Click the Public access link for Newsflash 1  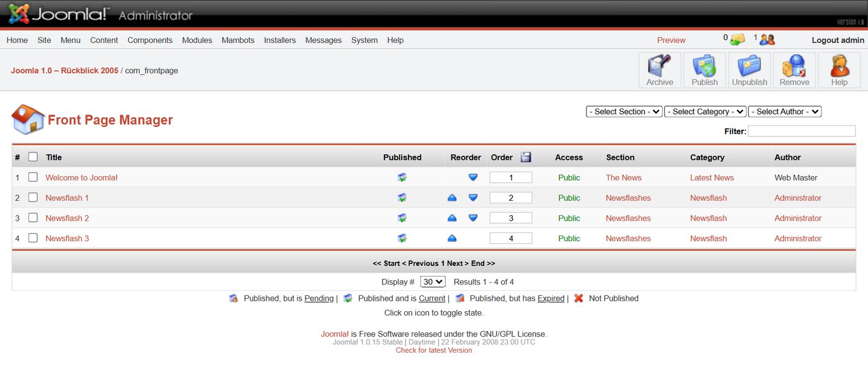click(x=569, y=198)
